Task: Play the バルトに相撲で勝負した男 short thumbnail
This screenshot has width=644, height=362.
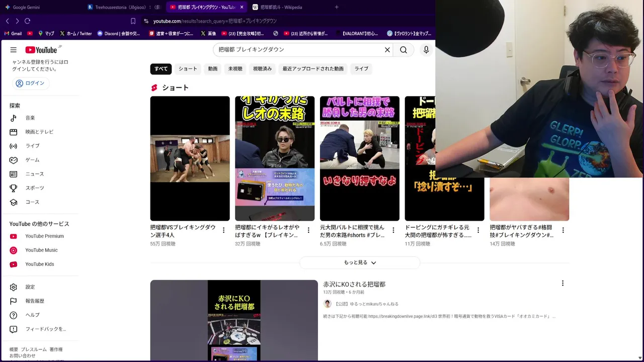Action: coord(360,158)
